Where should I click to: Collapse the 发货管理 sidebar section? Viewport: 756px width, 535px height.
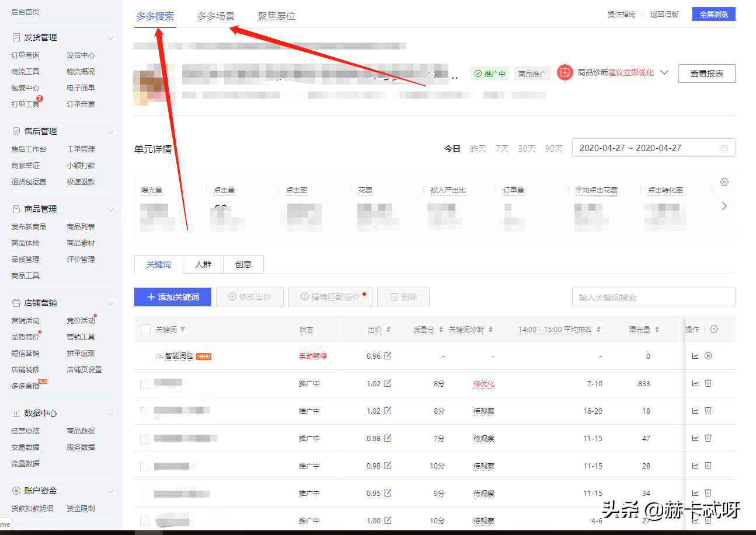pyautogui.click(x=110, y=38)
